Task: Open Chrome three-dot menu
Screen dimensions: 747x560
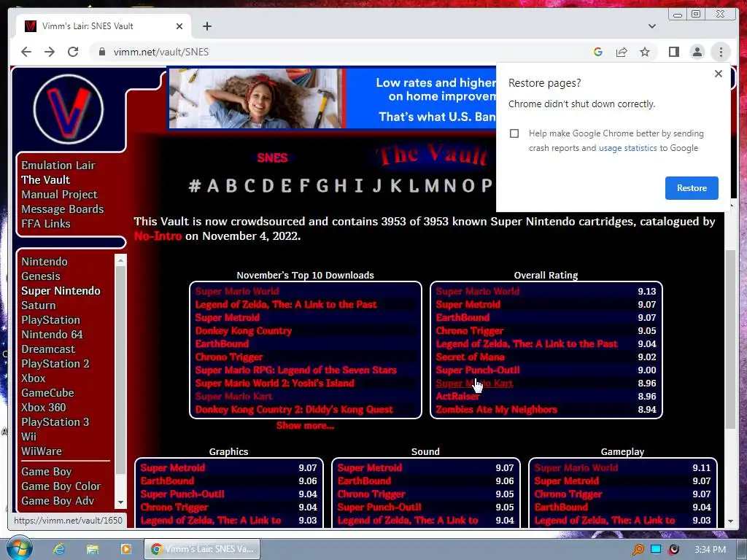Action: pos(721,52)
